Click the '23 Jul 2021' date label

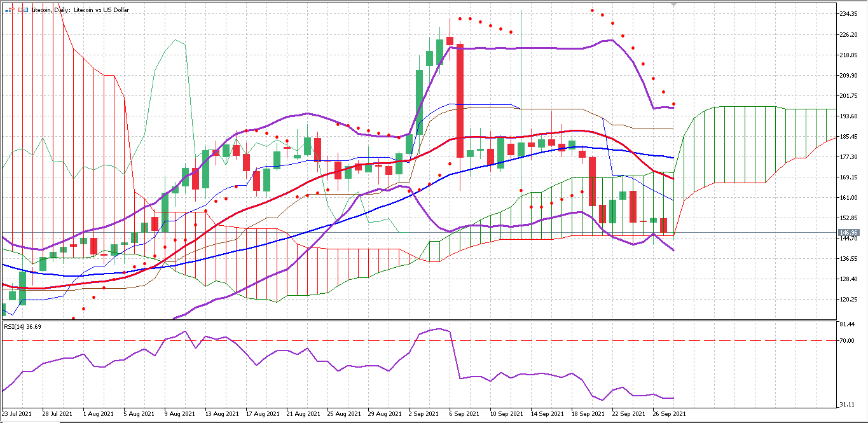click(x=17, y=414)
